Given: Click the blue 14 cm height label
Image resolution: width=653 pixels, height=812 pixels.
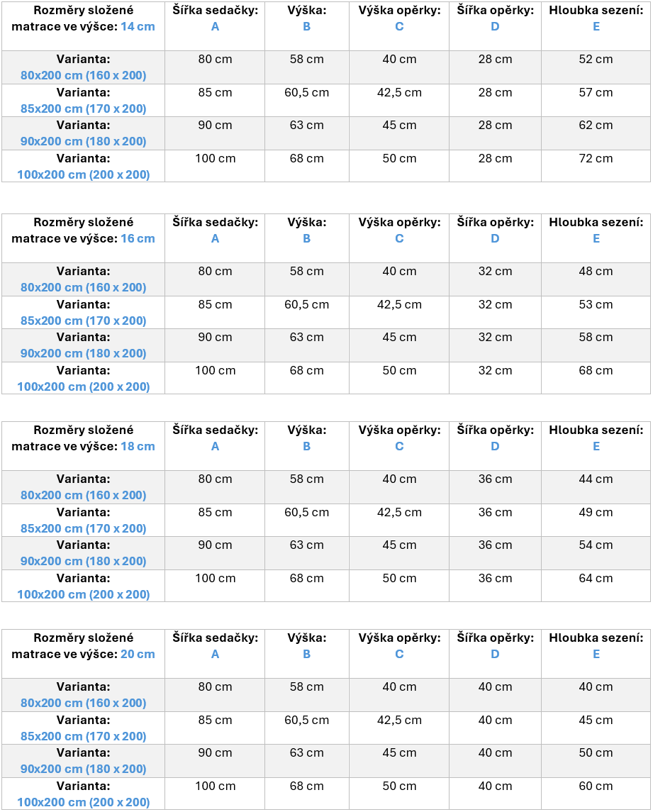Looking at the screenshot, I should (x=138, y=26).
